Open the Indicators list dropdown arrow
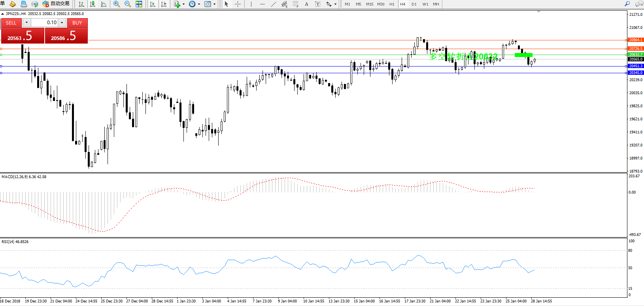 coord(183,4)
